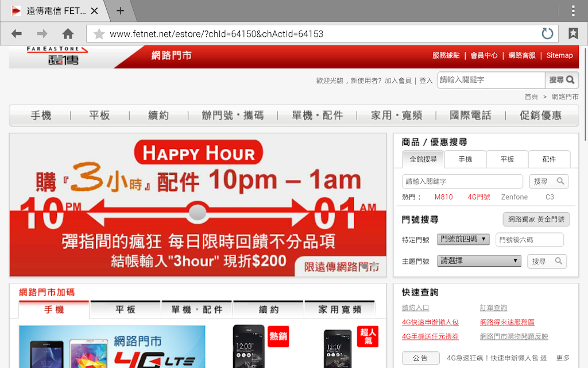Click the 首頁 breadcrumb link
588x368 pixels.
coord(531,97)
